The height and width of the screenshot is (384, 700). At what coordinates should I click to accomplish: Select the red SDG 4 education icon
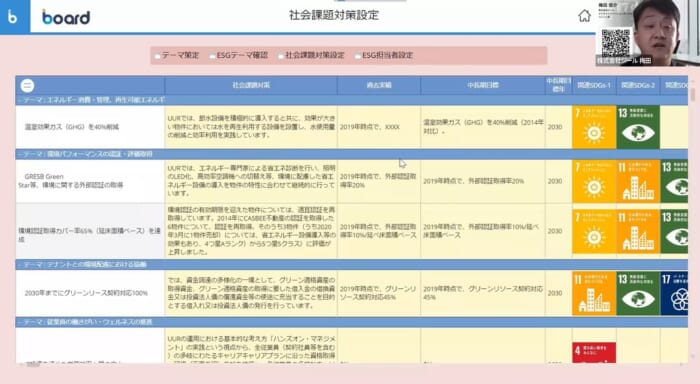[594, 353]
